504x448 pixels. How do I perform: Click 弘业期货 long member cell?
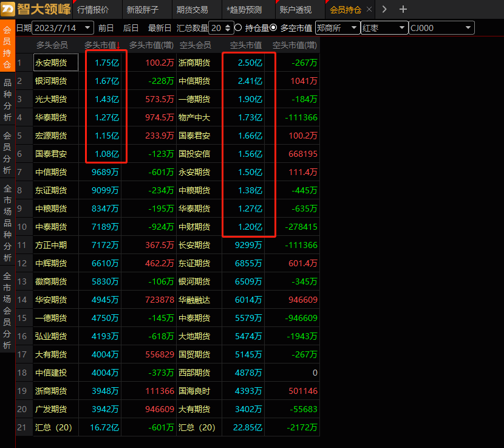(x=56, y=336)
